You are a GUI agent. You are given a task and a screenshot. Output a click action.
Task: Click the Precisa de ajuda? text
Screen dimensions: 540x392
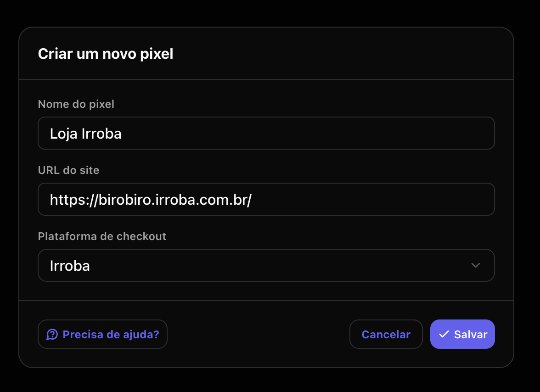[x=111, y=335]
